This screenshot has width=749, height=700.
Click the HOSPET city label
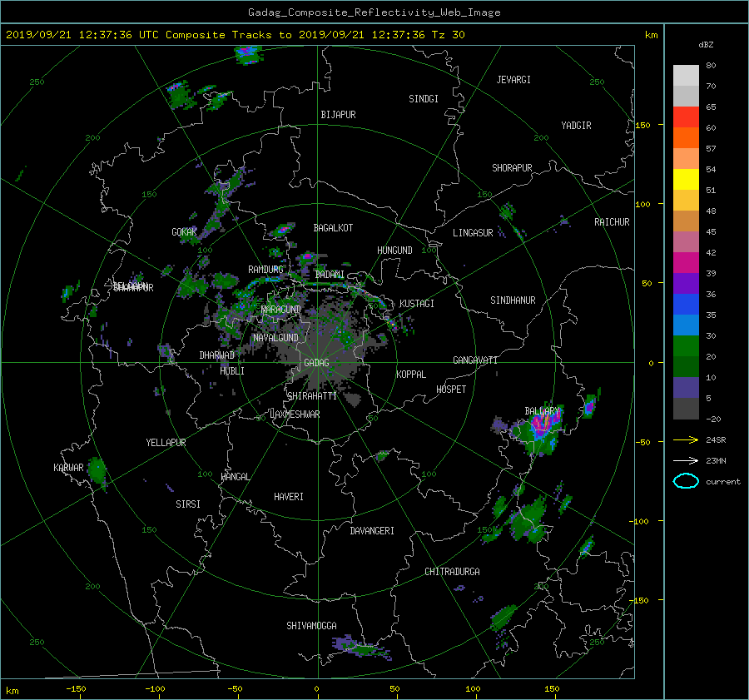tap(451, 390)
